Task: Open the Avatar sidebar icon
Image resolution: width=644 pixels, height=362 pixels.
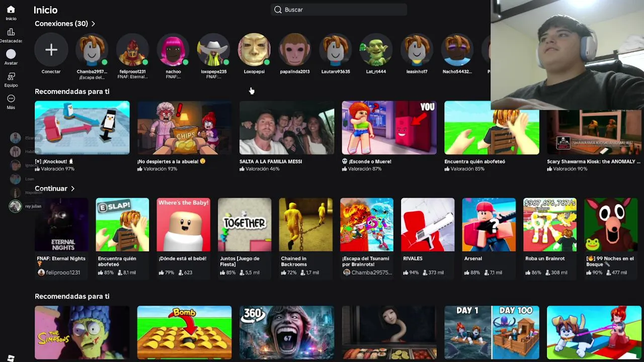Action: [x=11, y=54]
